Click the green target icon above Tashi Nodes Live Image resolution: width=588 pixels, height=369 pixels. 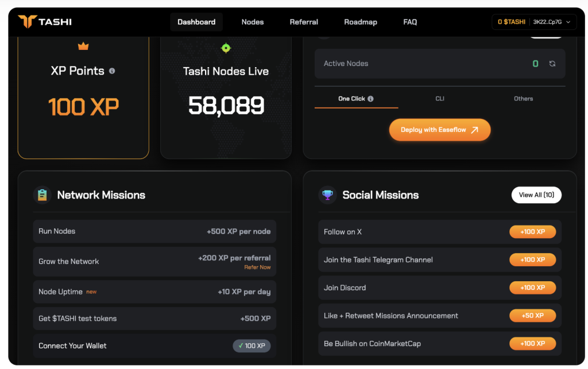[226, 48]
